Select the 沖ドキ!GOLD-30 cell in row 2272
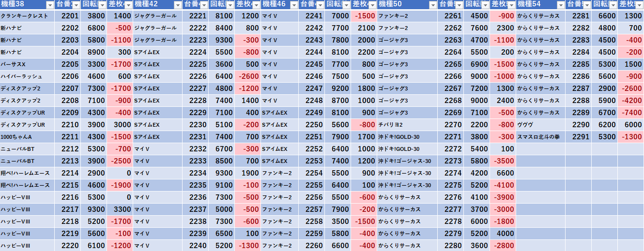644x251 pixels. point(407,149)
